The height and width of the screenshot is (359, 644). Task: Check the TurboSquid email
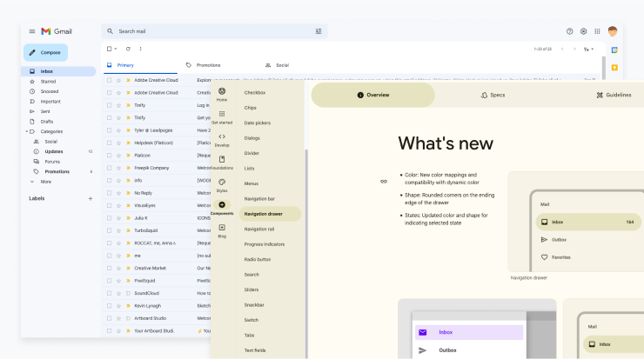110,230
